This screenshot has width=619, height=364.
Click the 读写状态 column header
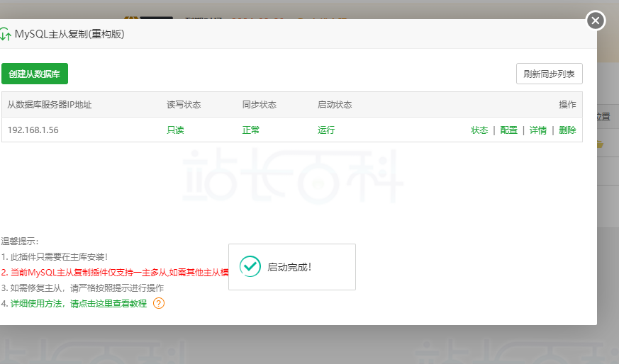(x=184, y=105)
